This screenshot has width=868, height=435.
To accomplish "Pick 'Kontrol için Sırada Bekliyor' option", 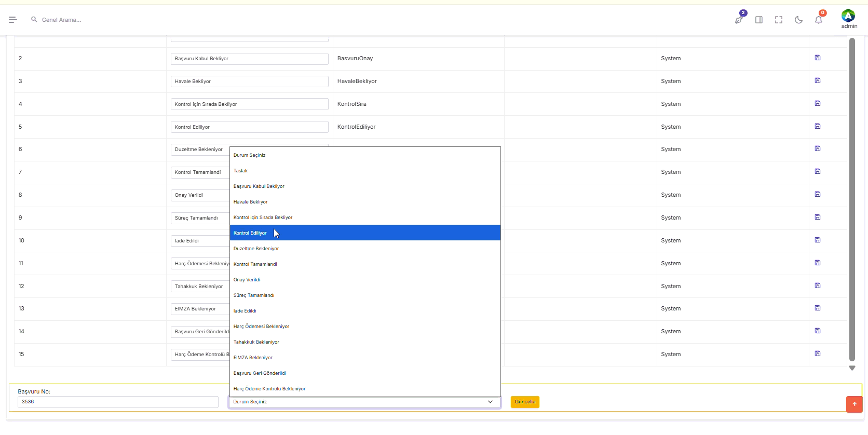I will (x=365, y=217).
